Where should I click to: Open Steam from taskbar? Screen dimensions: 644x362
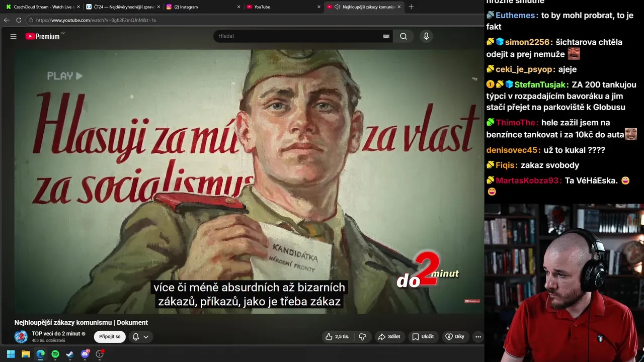tap(70, 354)
